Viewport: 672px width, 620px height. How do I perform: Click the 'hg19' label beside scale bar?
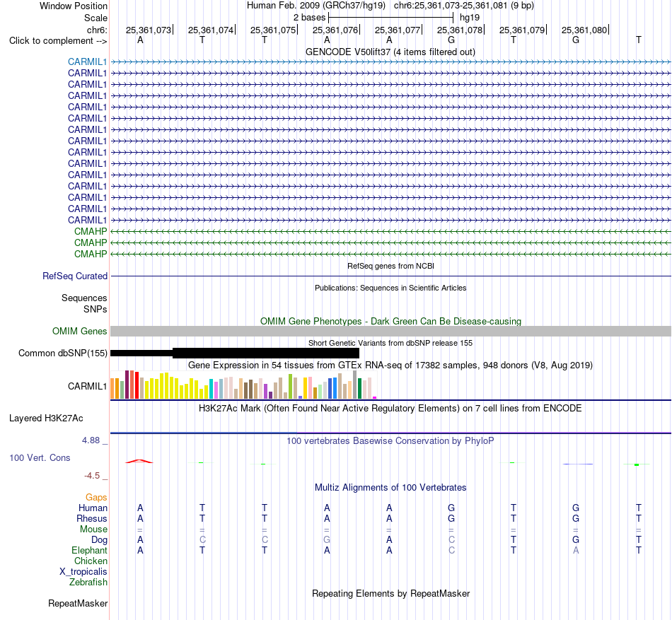coord(470,18)
